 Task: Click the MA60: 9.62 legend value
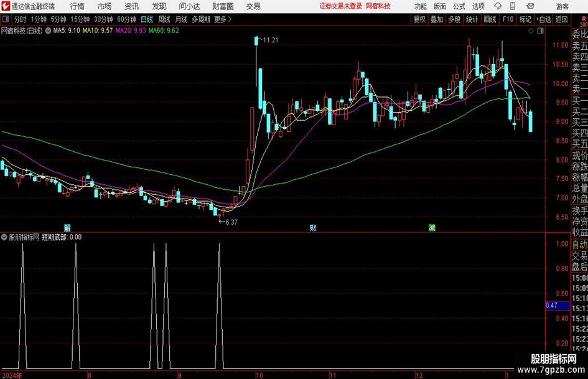tap(164, 30)
